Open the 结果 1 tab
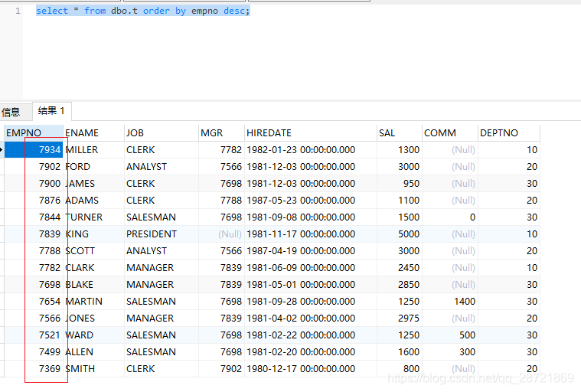Image resolution: width=581 pixels, height=392 pixels. pos(51,111)
